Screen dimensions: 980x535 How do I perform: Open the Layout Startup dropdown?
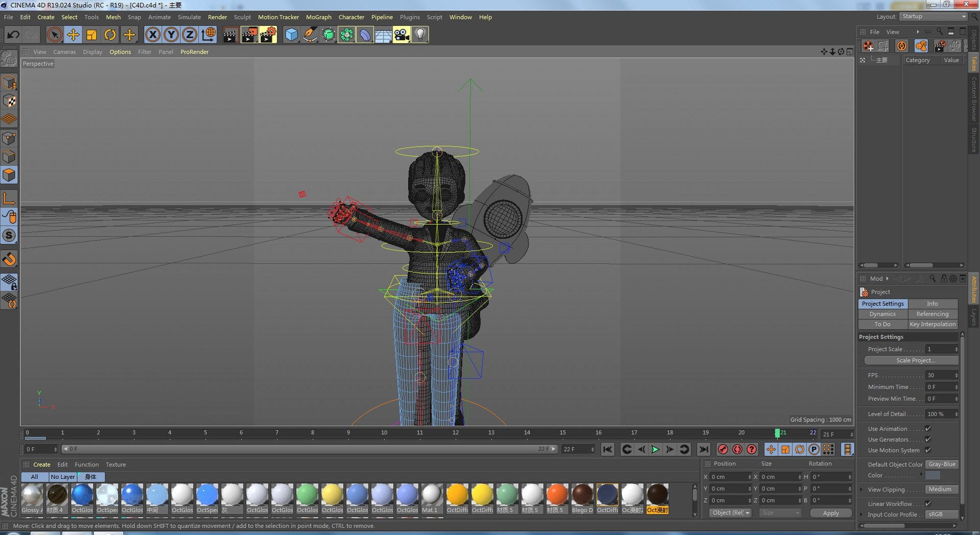coord(934,17)
